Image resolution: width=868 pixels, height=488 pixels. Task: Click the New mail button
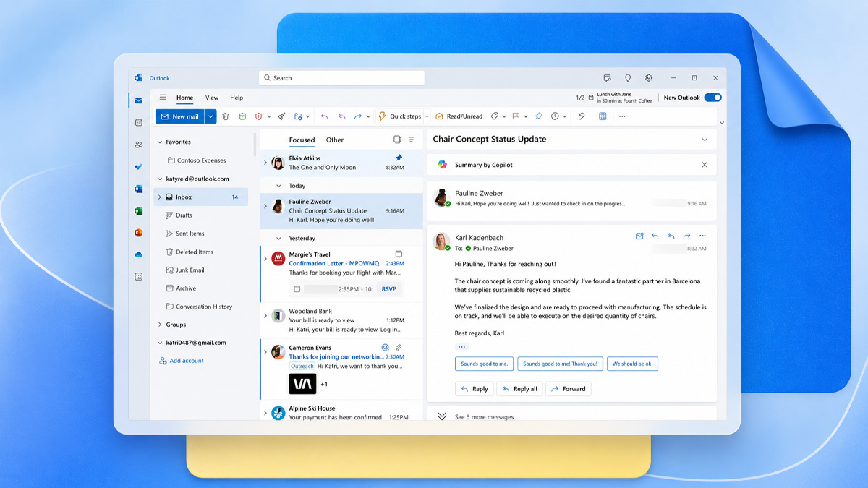180,116
